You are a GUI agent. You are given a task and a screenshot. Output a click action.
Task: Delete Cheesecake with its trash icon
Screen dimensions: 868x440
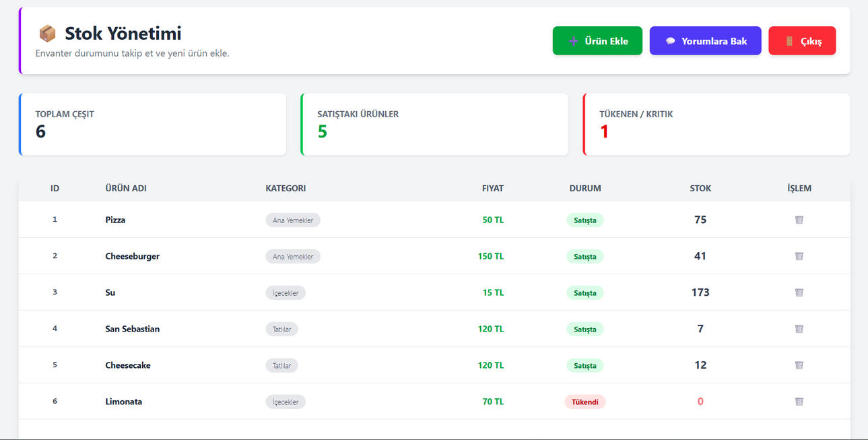tap(799, 365)
